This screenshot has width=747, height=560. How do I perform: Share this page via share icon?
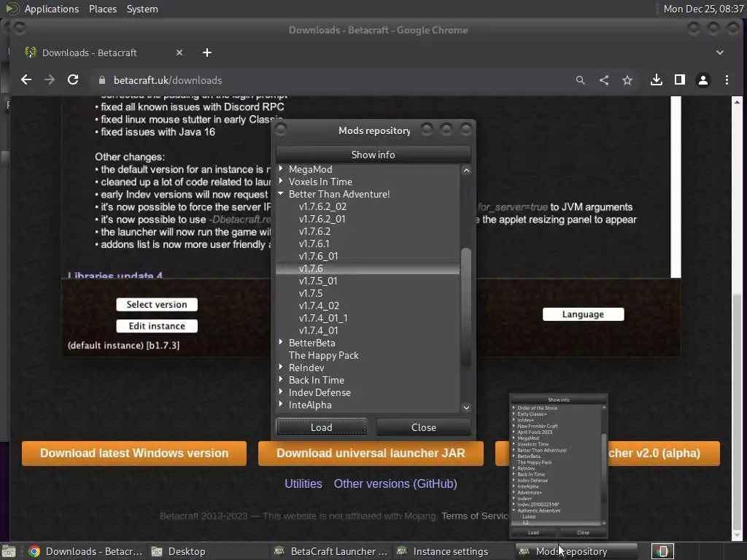(603, 80)
